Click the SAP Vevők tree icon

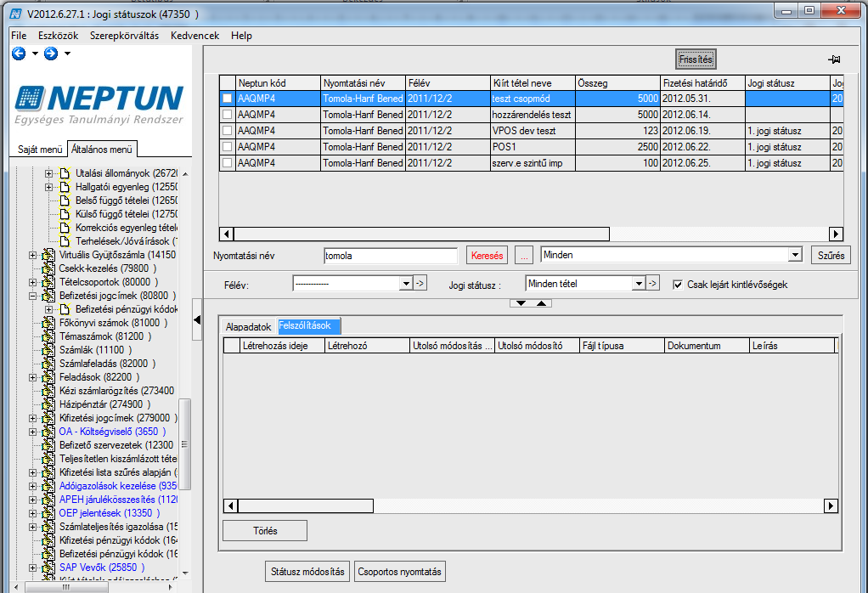[x=48, y=568]
